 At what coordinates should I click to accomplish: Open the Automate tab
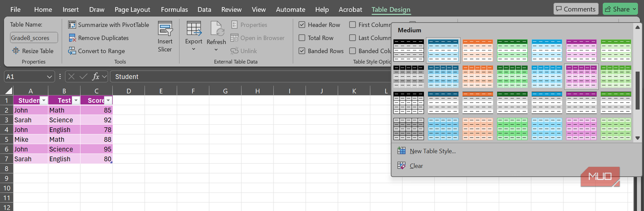[290, 9]
